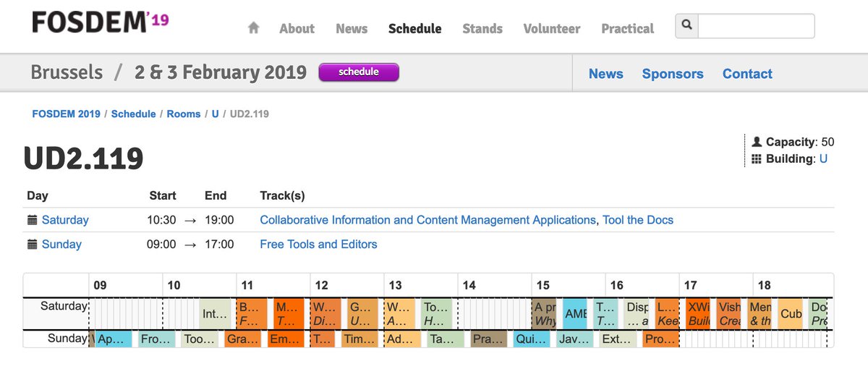Go to the home icon in navigation
The height and width of the screenshot is (369, 868).
tap(253, 28)
